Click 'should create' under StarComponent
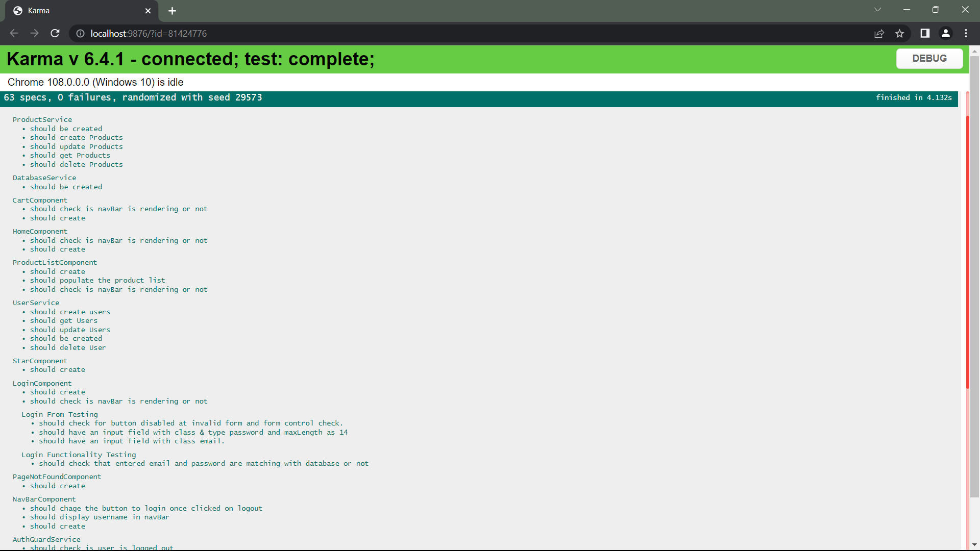980x551 pixels. pos(57,369)
